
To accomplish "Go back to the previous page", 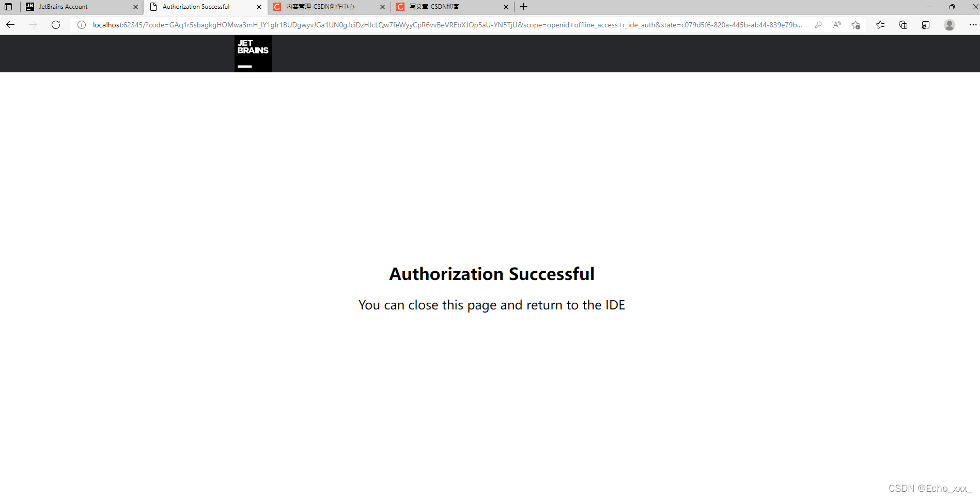I will pos(10,25).
